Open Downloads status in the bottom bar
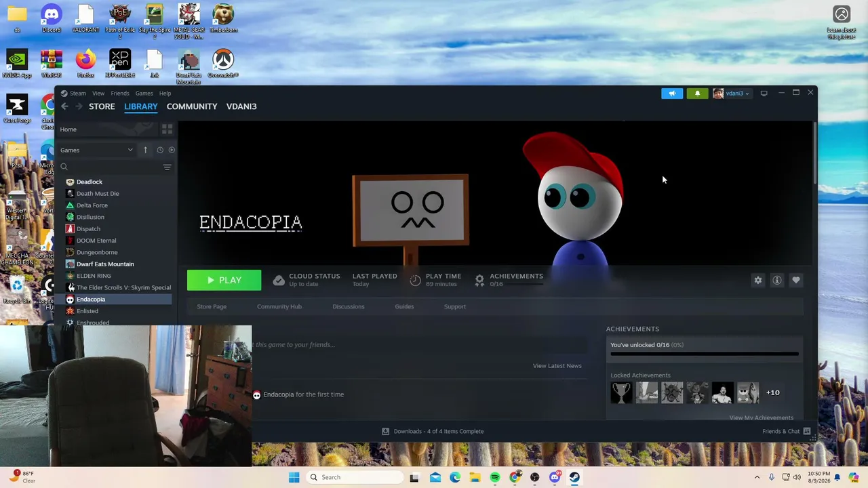 433,431
